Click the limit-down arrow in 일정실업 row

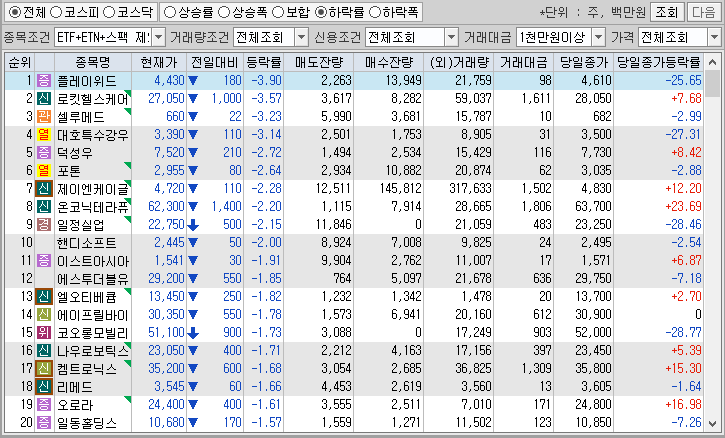[193, 225]
